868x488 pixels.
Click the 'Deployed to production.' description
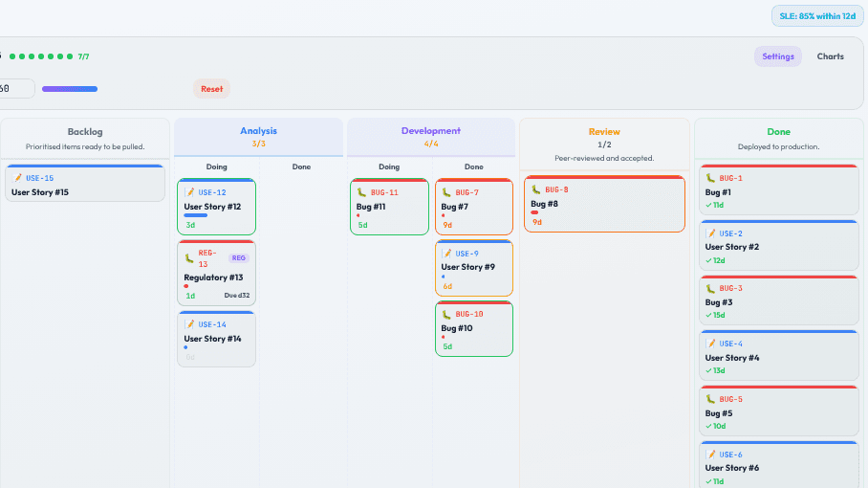[778, 146]
